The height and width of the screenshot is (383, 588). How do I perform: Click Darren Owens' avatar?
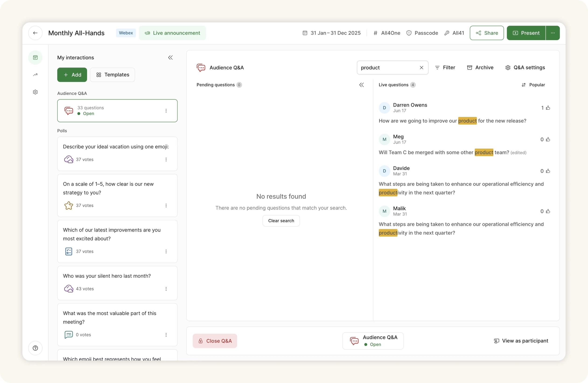385,108
